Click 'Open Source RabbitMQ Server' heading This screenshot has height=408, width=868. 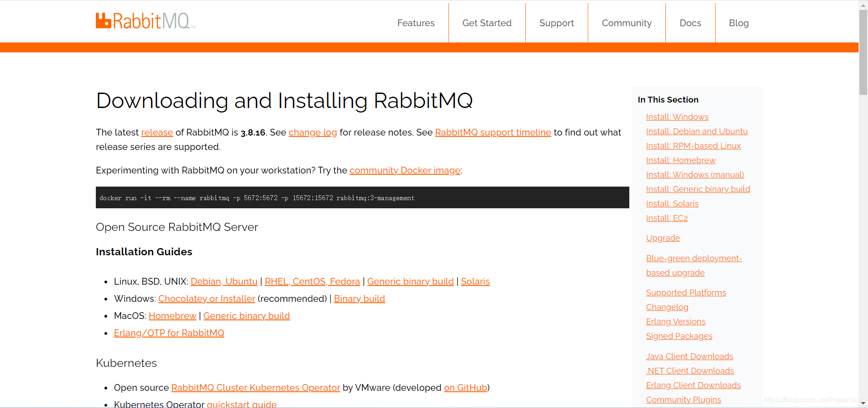177,227
